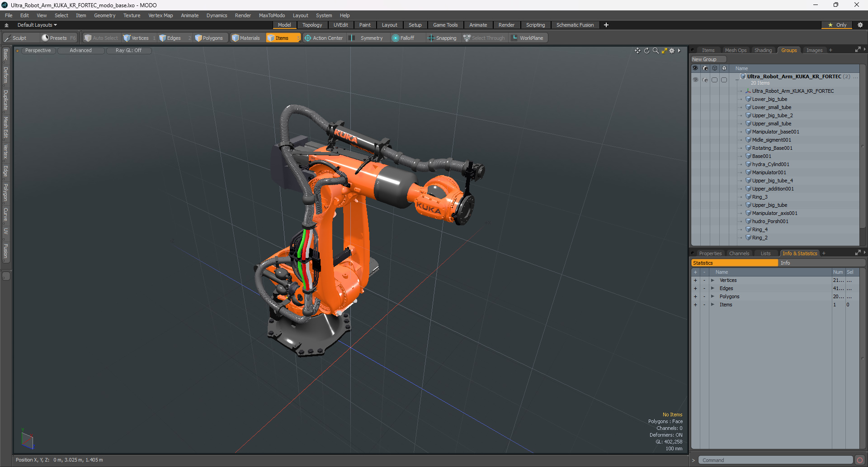Activate Items selection mode
This screenshot has height=467, width=868.
tap(283, 38)
